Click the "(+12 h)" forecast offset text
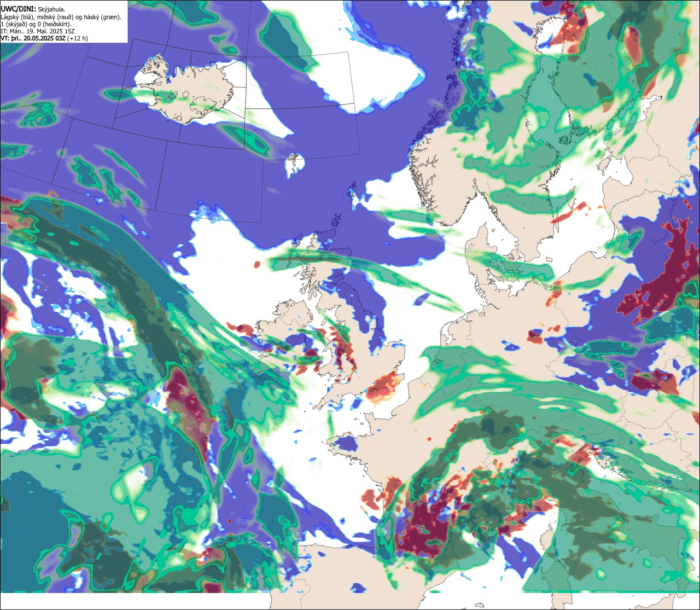700x610 pixels. click(78, 38)
